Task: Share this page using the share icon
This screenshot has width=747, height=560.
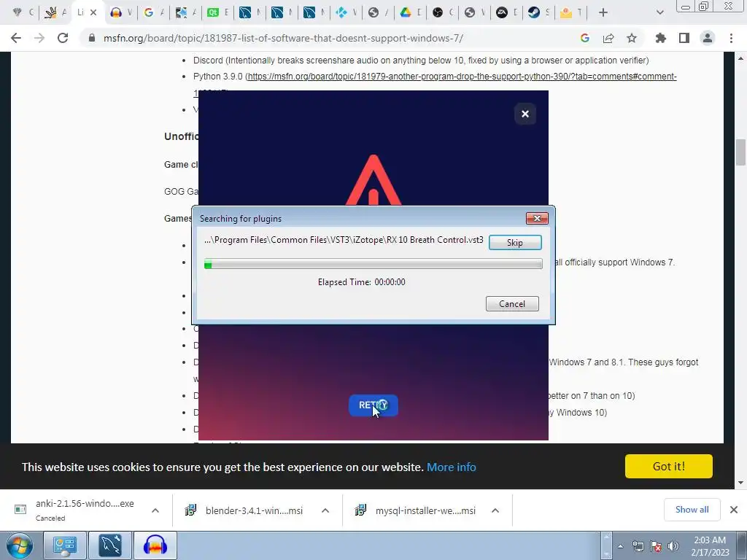Action: (x=608, y=38)
